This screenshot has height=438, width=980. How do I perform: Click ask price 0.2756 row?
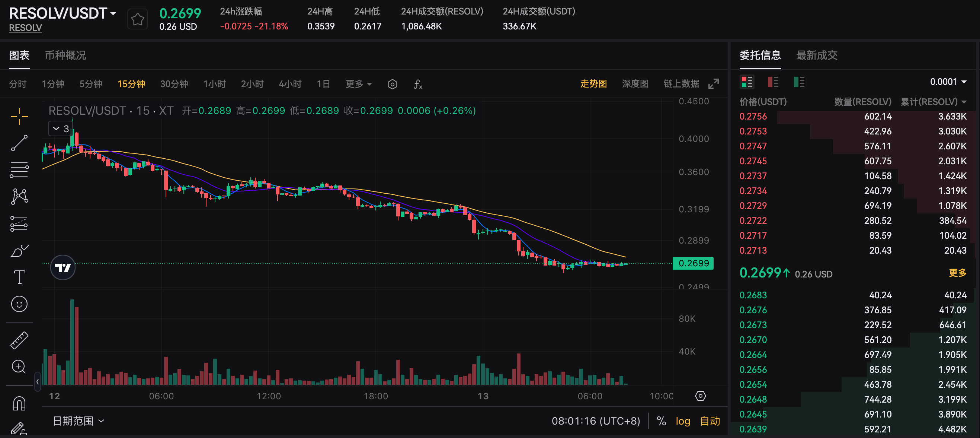click(853, 116)
